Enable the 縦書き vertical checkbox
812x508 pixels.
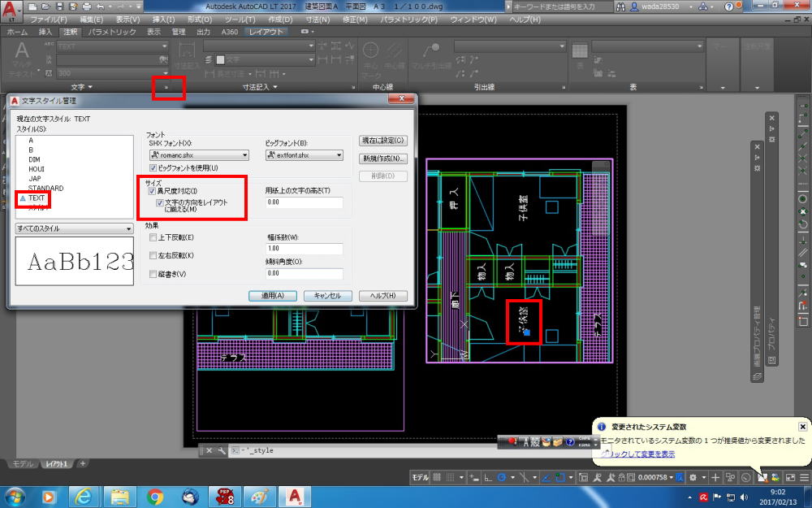pos(153,274)
